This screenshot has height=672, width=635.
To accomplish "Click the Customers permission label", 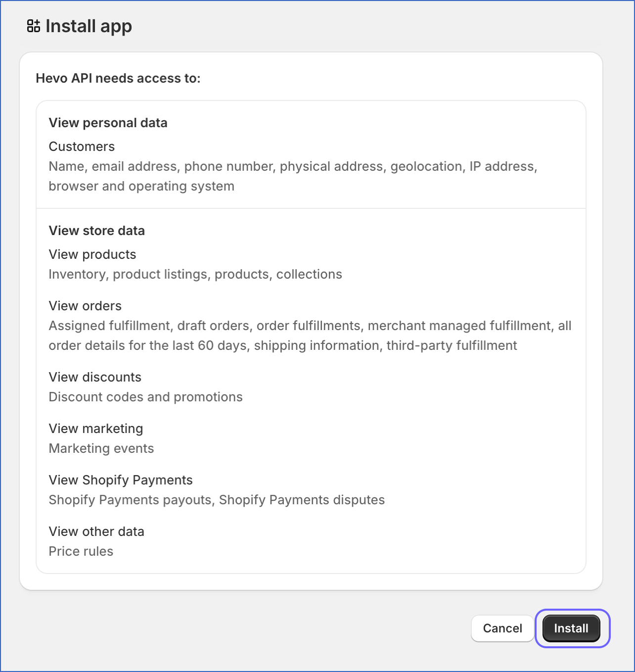I will (x=82, y=146).
